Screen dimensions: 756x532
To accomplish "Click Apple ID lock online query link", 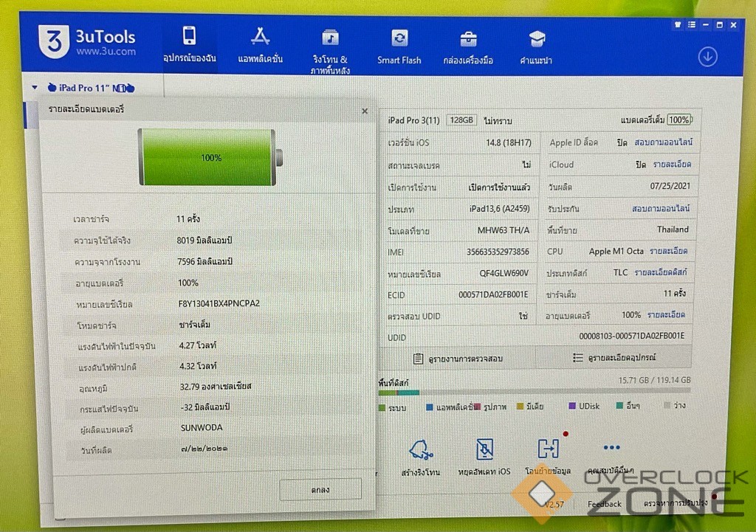I will tap(662, 142).
